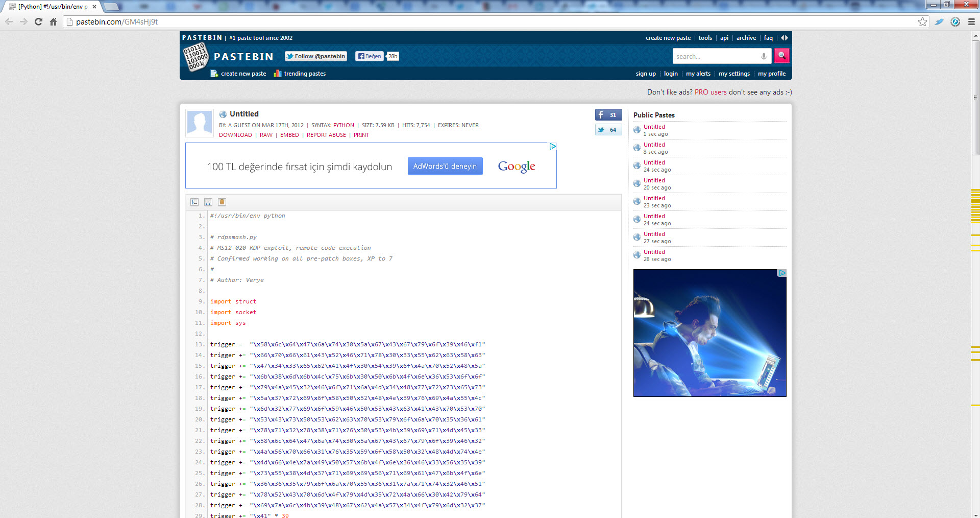Open the faq menu item
Image resolution: width=980 pixels, height=518 pixels.
[x=768, y=38]
